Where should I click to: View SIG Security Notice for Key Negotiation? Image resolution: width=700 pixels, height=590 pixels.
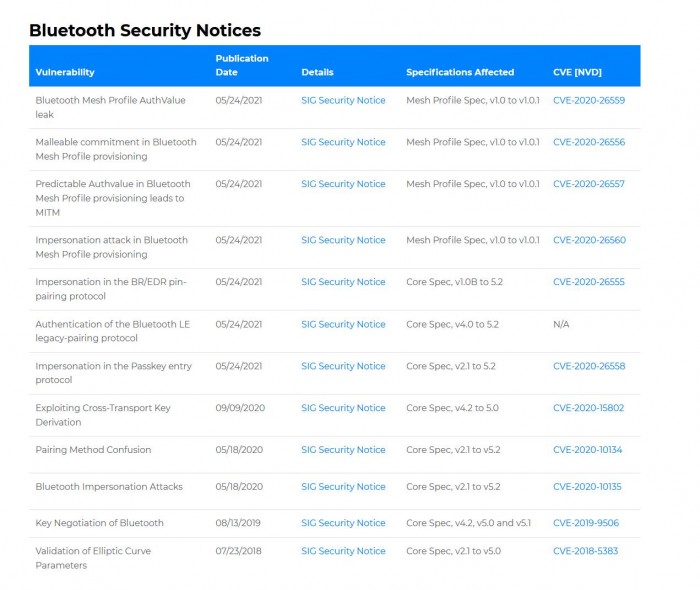pos(343,523)
